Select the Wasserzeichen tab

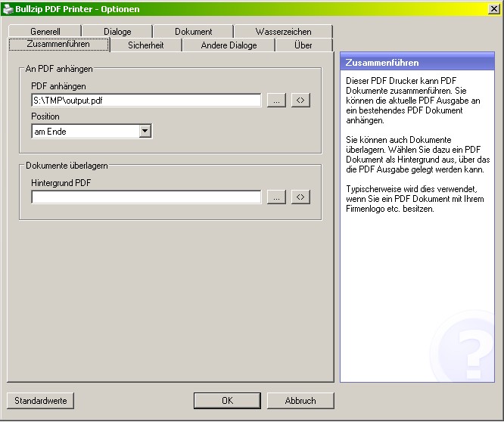283,32
